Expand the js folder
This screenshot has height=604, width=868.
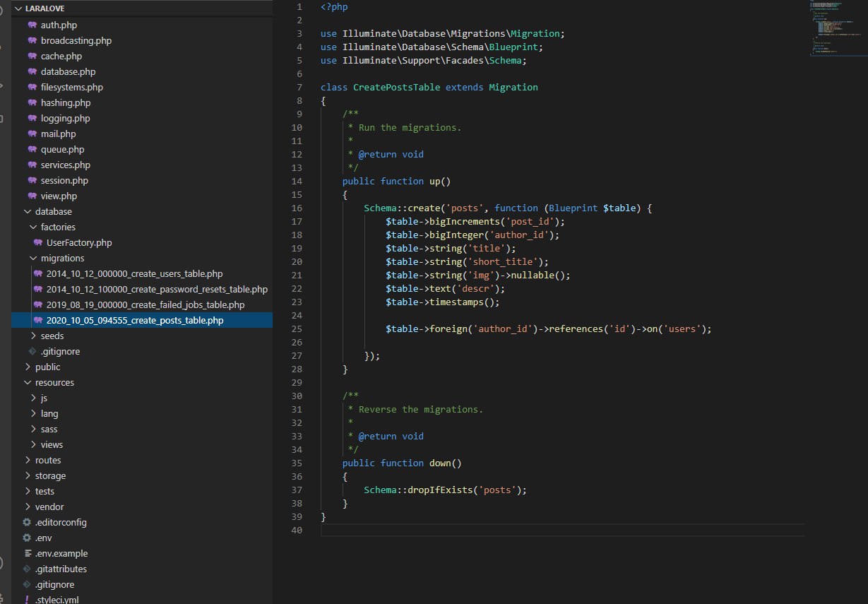pos(33,398)
